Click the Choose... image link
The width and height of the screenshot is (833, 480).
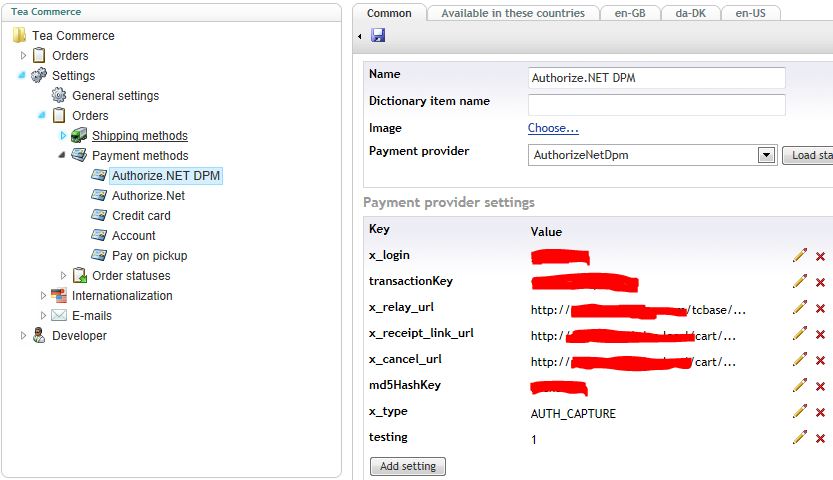pyautogui.click(x=553, y=128)
